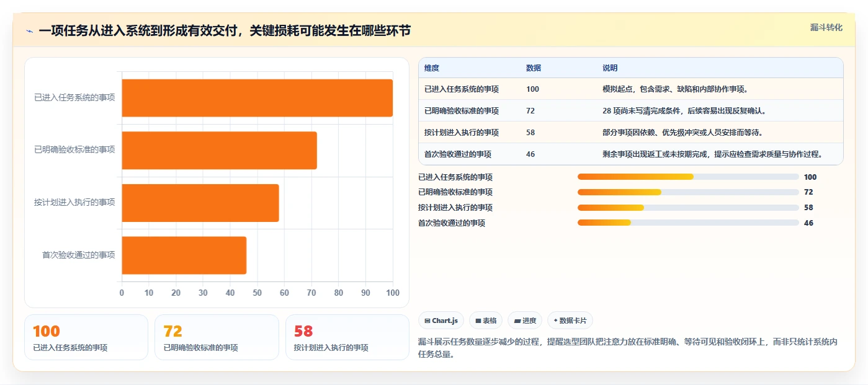Image resolution: width=868 pixels, height=385 pixels.
Task: Click the 58 value beside the progress bar
Action: pos(808,208)
